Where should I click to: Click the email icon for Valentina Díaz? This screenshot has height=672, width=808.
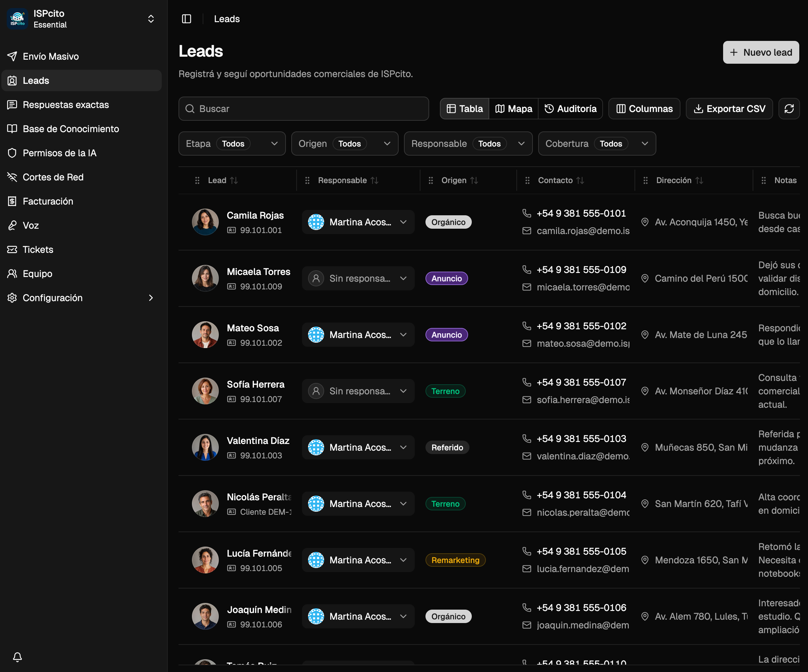coord(527,456)
